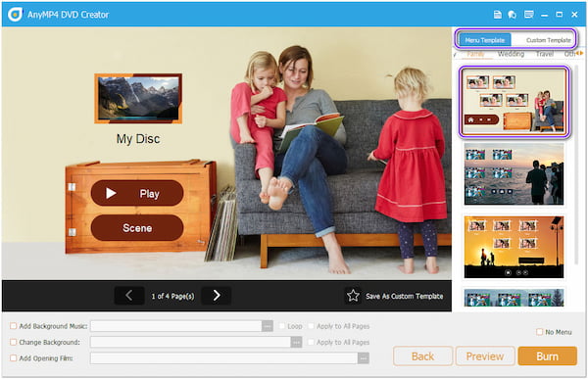Click the AnyMP4 DVD Creator logo icon

pyautogui.click(x=15, y=15)
